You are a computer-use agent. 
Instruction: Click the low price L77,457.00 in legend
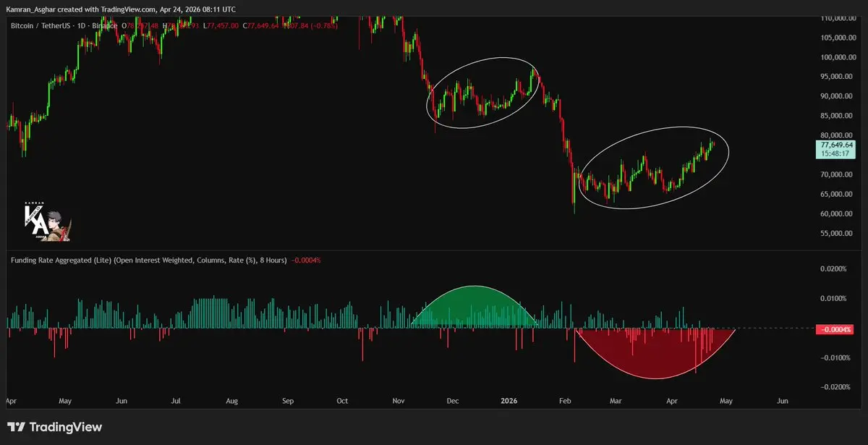tap(221, 26)
